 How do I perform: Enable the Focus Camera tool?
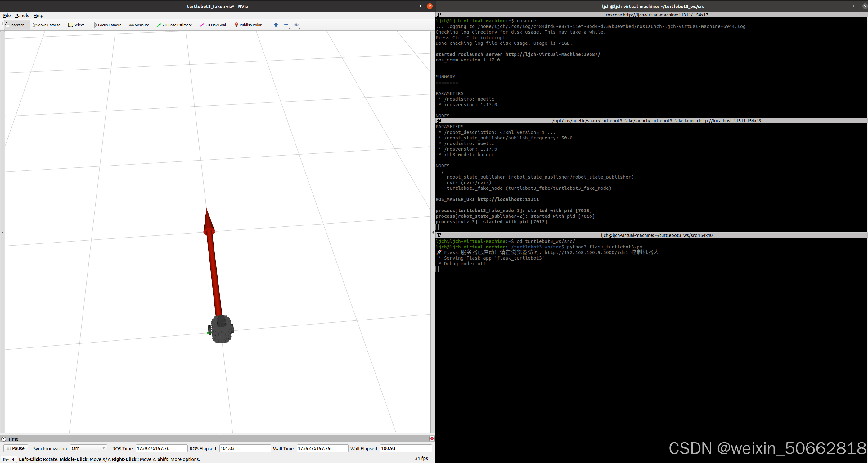(107, 25)
